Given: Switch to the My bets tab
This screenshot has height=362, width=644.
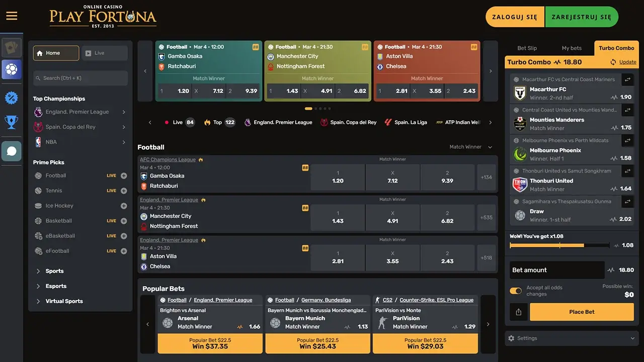Looking at the screenshot, I should [572, 48].
